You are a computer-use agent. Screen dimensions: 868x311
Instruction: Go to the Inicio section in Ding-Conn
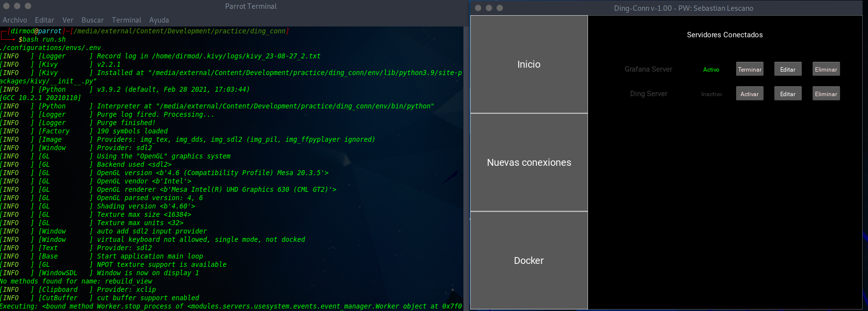tap(529, 64)
